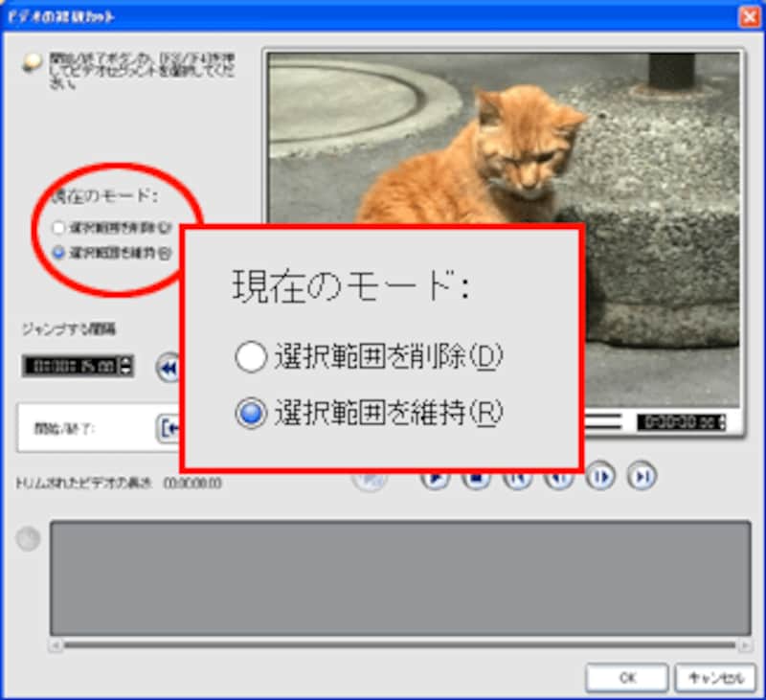Select small 選択範囲を削除 radio in circled area
The image size is (766, 700).
coord(59,229)
